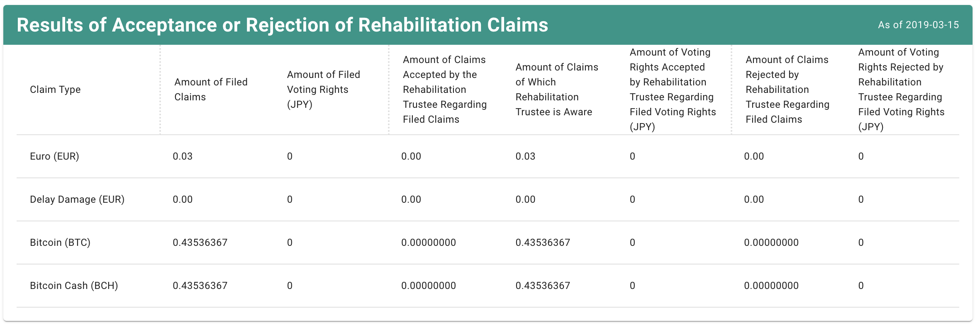
Task: Select the Bitcoin Cash (BCH) row label
Action: point(74,286)
